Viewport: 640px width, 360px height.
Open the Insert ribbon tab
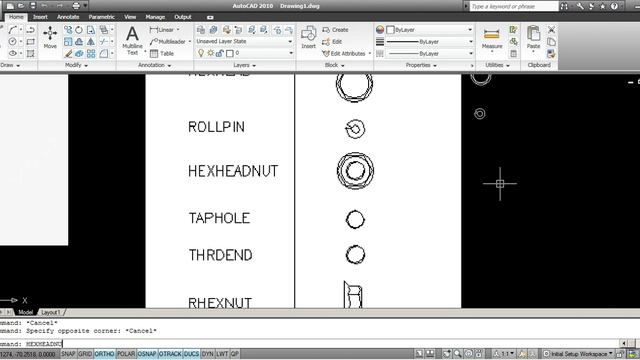tap(40, 17)
